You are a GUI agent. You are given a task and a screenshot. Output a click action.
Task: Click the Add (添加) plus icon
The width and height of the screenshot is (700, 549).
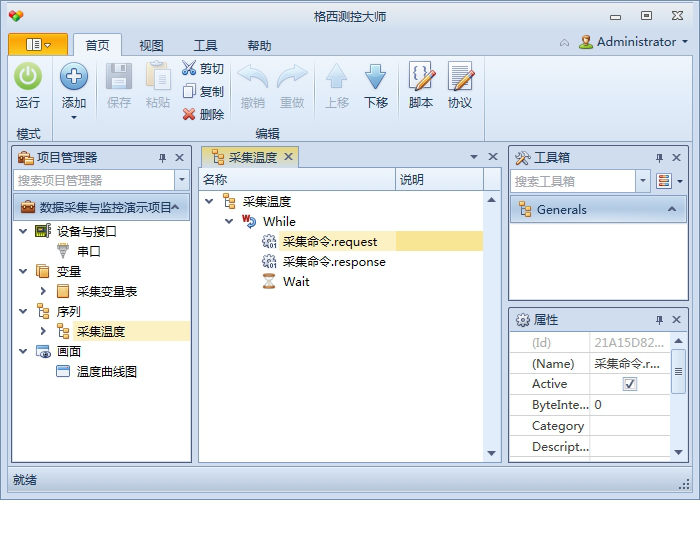point(74,78)
